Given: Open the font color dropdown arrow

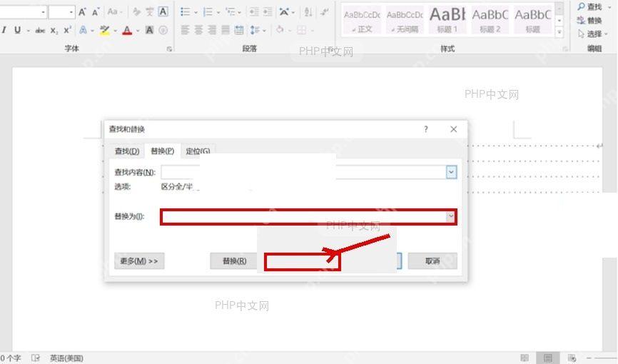Looking at the screenshot, I should [138, 31].
